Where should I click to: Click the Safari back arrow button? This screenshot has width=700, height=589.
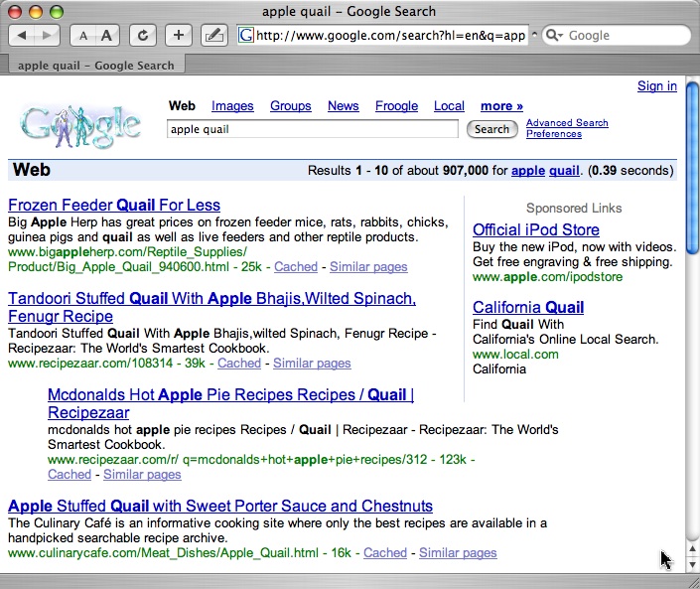pyautogui.click(x=22, y=36)
